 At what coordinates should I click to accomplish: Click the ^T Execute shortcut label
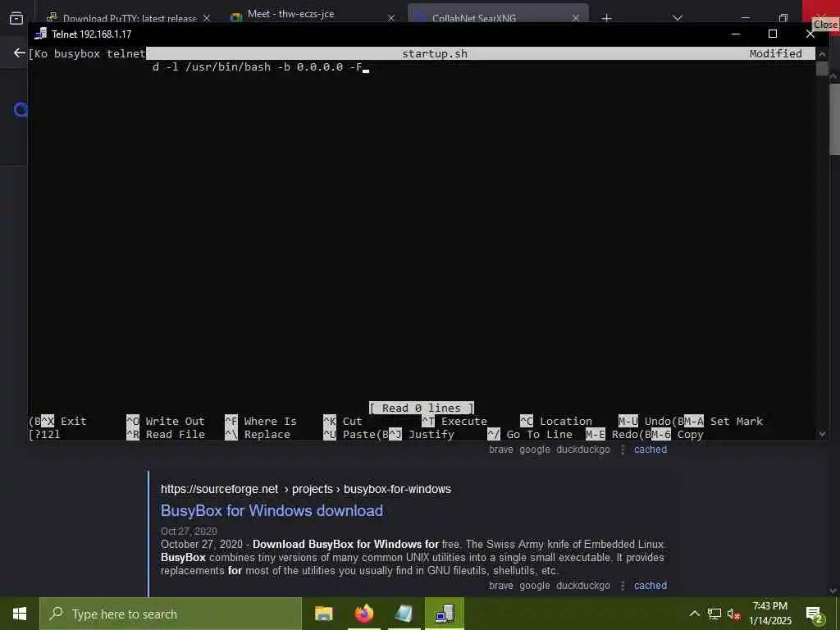(x=454, y=421)
